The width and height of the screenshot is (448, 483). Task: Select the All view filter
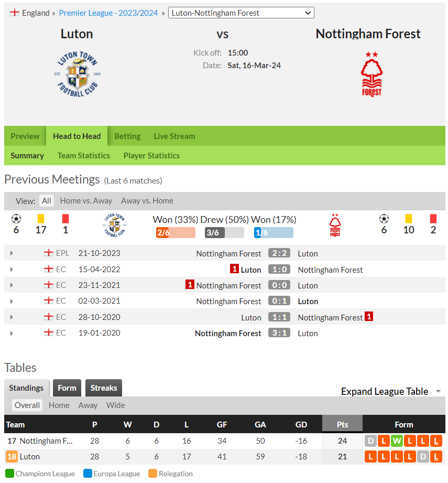(x=47, y=201)
